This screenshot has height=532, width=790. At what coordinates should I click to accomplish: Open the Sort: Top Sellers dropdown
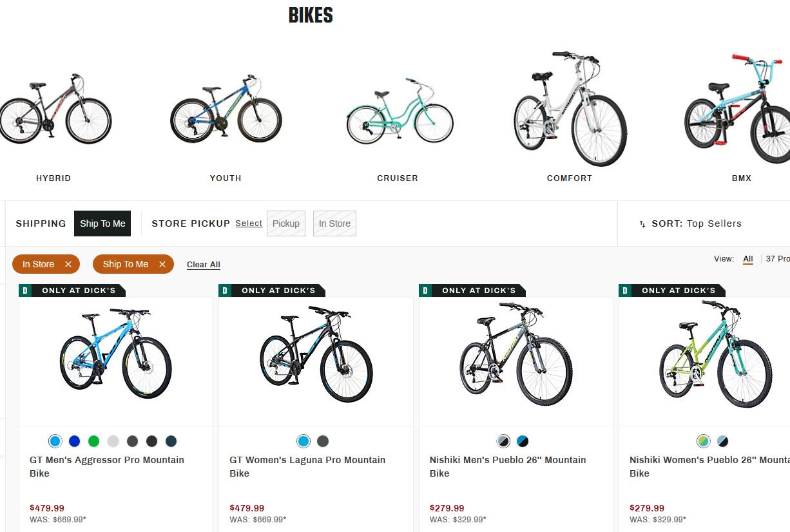(x=696, y=223)
